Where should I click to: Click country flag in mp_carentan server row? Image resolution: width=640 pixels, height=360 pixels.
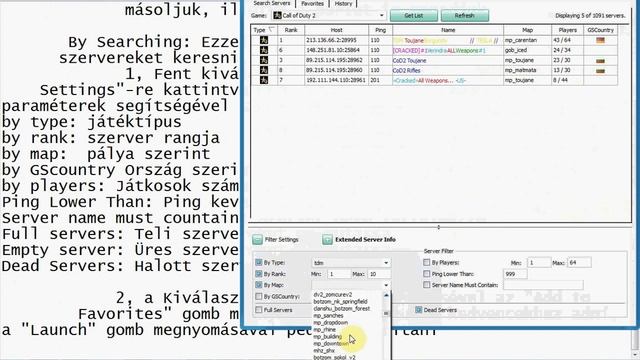600,40
